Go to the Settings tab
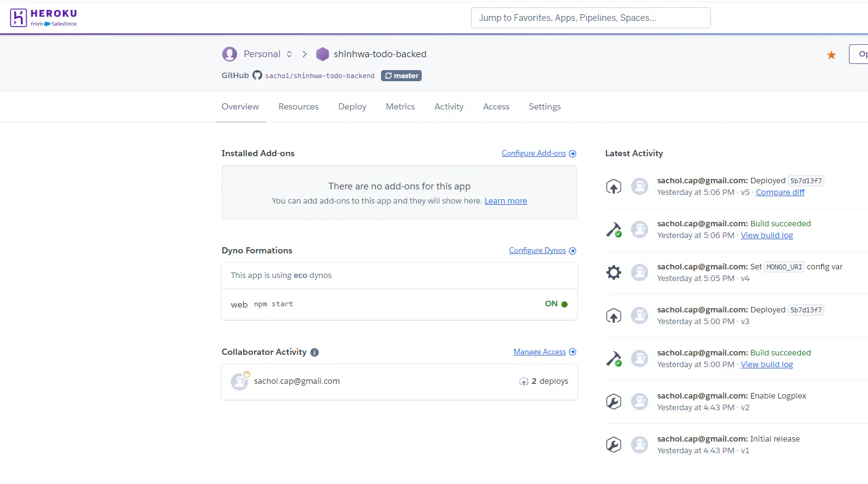This screenshot has height=484, width=868. (545, 106)
